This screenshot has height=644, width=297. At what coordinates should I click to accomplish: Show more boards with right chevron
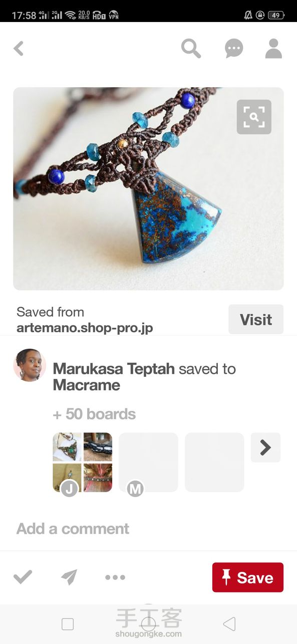point(265,448)
